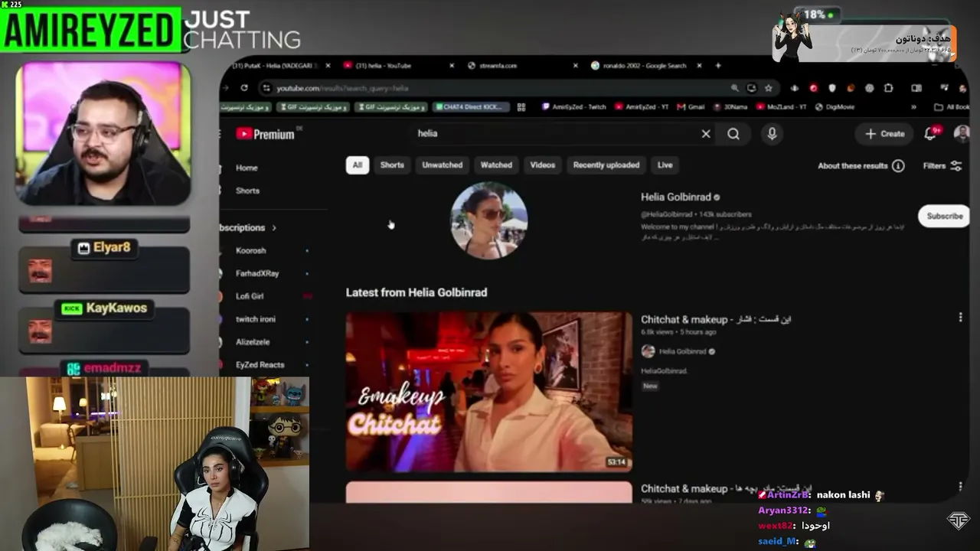
Task: Open the browser extensions puzzle icon
Action: 888,88
